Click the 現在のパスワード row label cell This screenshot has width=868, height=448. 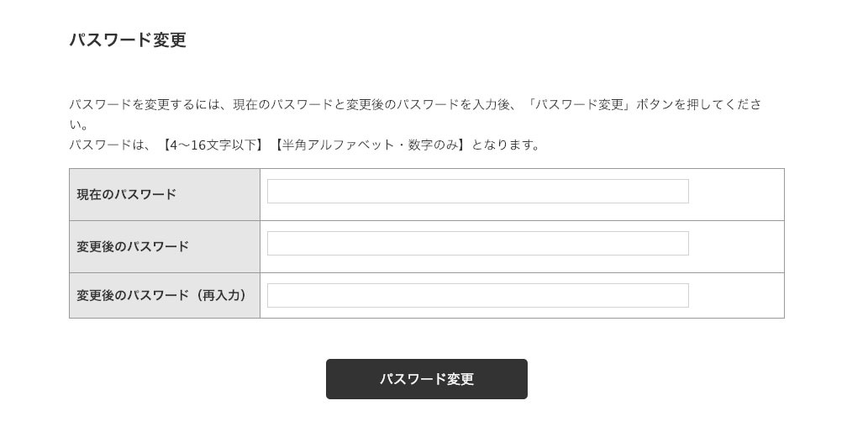(165, 195)
